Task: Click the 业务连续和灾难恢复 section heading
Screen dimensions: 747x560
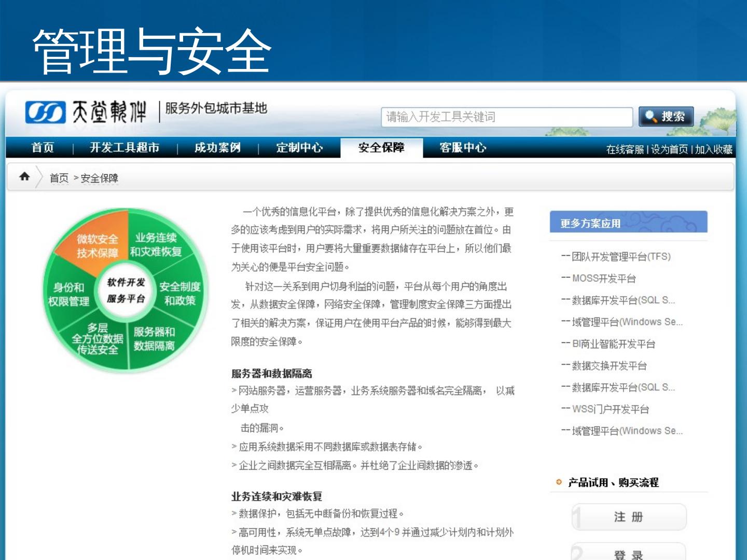Action: (277, 497)
